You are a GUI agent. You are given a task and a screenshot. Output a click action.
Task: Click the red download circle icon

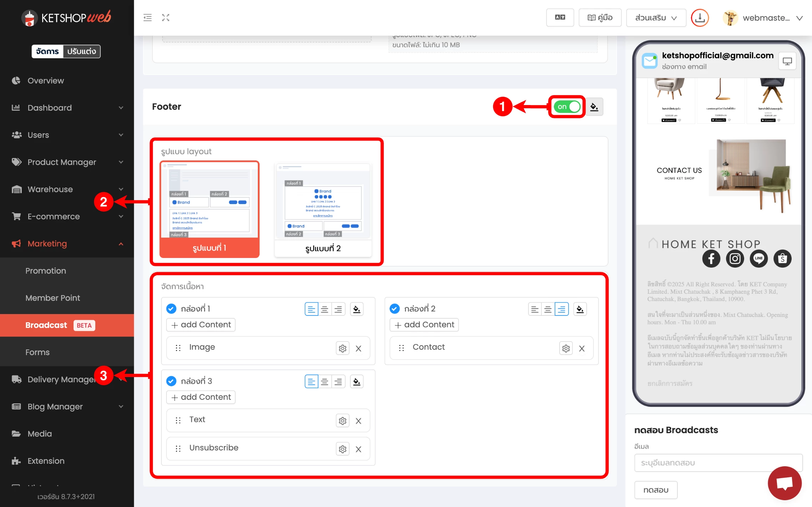click(x=700, y=18)
